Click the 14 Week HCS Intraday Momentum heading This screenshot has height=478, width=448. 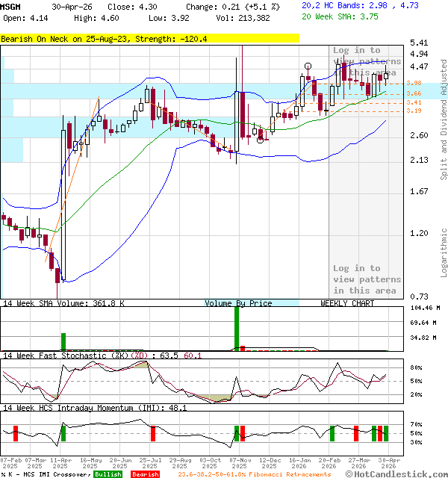[x=94, y=408]
